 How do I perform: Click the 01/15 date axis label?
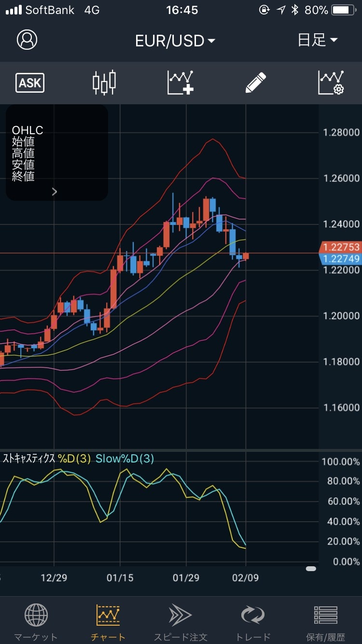click(120, 577)
